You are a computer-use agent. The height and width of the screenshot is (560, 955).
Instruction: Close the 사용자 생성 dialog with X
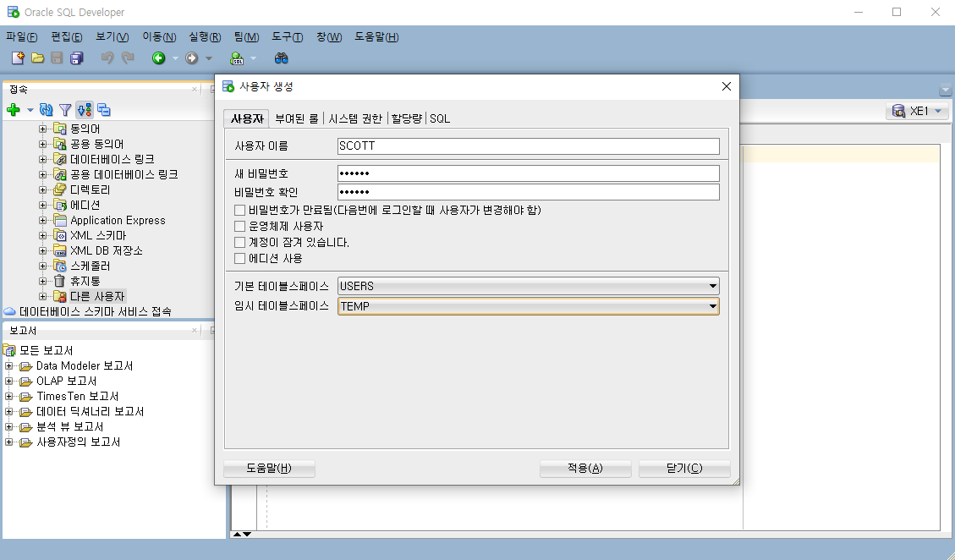point(726,86)
